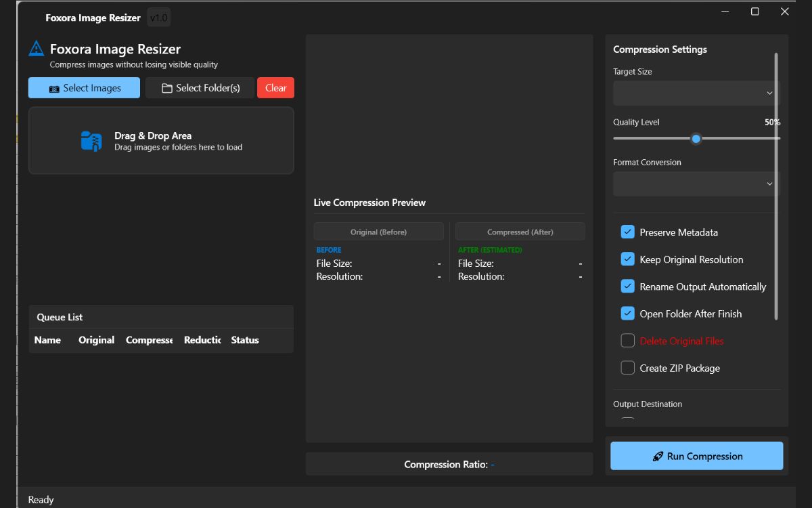The height and width of the screenshot is (508, 812).
Task: Minimize the Foxora window
Action: (x=725, y=12)
